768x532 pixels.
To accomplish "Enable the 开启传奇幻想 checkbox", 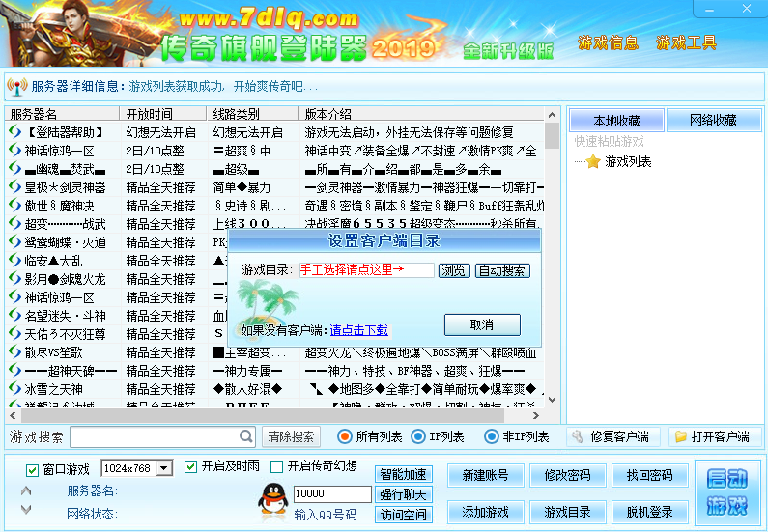I will tap(276, 466).
